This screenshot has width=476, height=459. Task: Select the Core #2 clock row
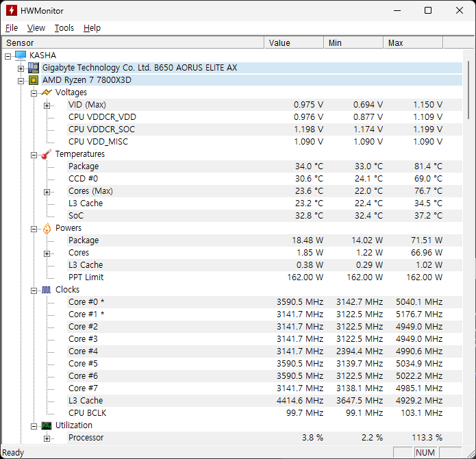pos(264,327)
